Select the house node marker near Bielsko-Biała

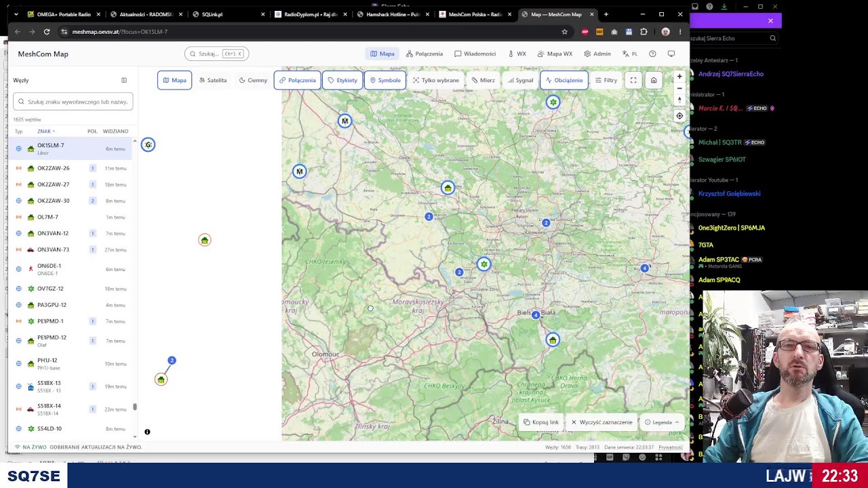553,340
